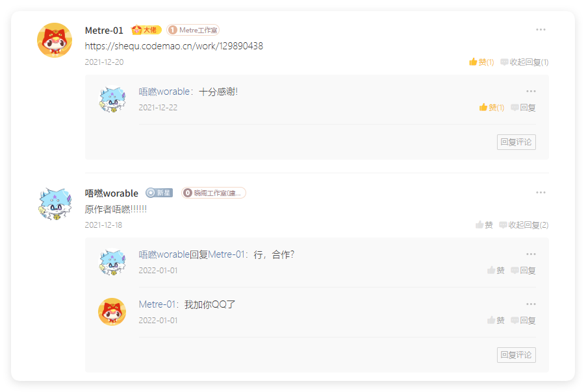Click the first 回复评论 button

pos(516,142)
